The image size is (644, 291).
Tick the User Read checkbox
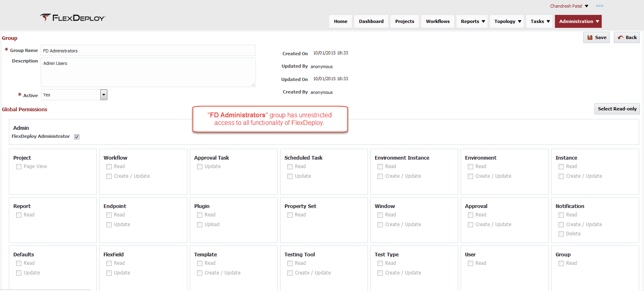[x=470, y=263]
